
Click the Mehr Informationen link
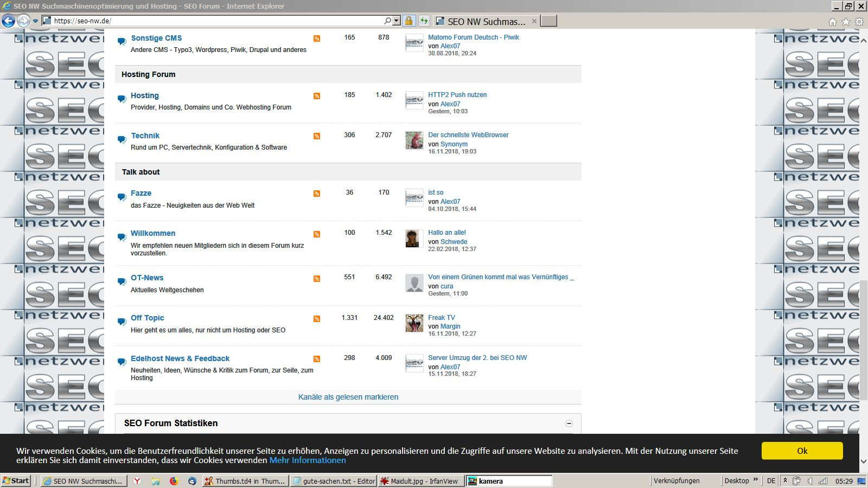pyautogui.click(x=308, y=460)
